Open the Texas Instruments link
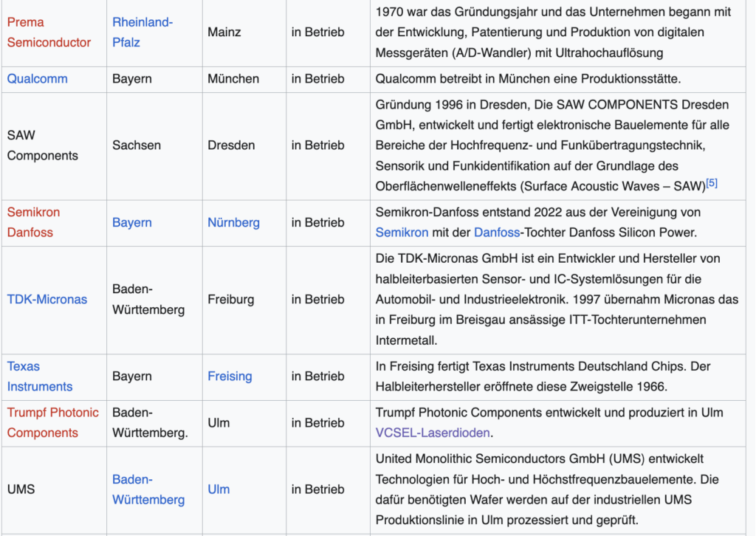Viewport: 756px width, 536px height. (x=40, y=377)
